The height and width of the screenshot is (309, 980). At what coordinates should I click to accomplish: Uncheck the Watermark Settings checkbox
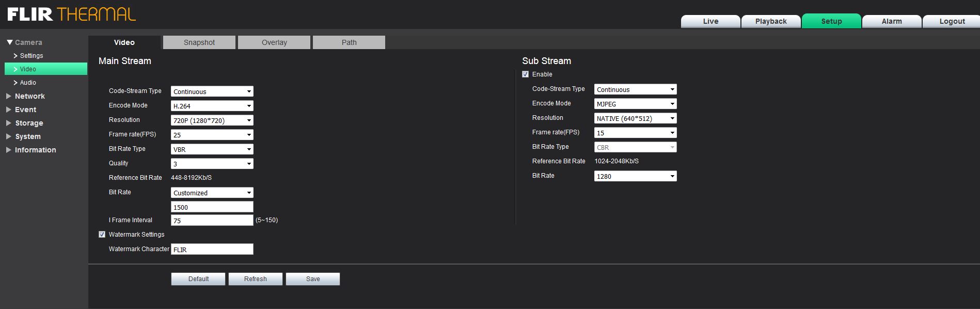pyautogui.click(x=102, y=235)
